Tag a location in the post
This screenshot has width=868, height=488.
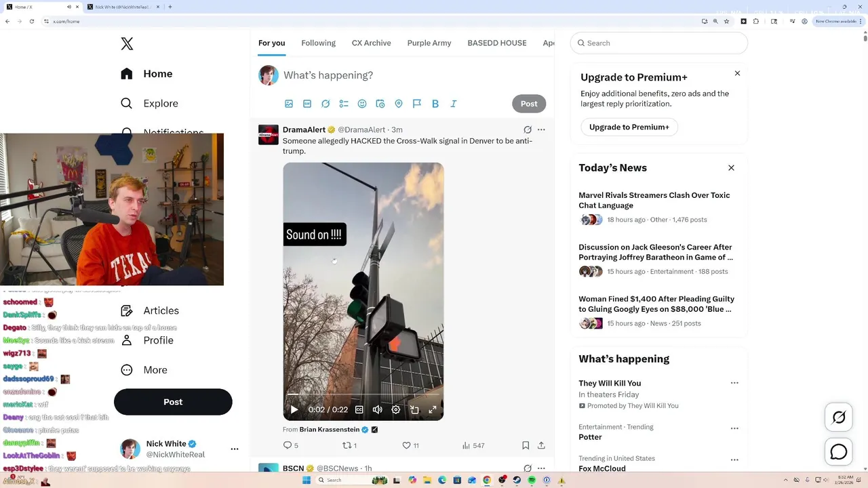point(399,104)
